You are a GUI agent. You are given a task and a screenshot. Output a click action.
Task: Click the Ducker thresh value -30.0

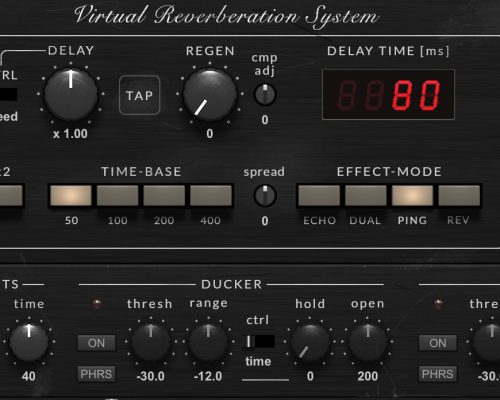pyautogui.click(x=151, y=376)
